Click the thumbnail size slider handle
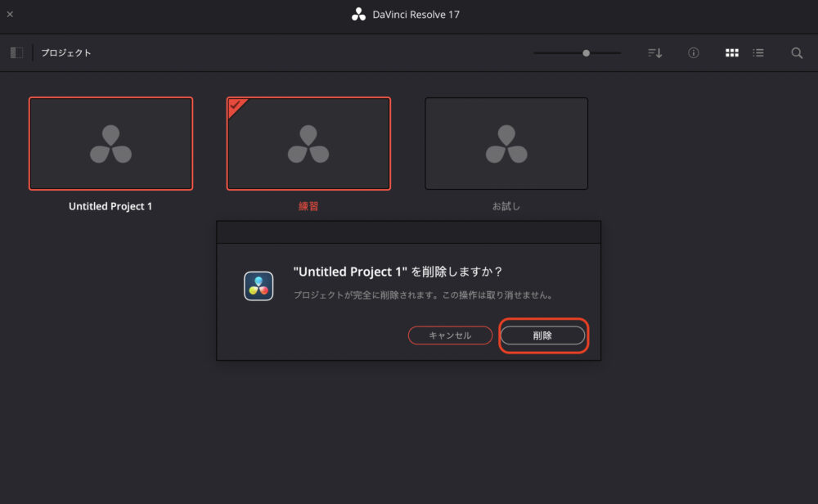The height and width of the screenshot is (504, 818). [x=586, y=53]
